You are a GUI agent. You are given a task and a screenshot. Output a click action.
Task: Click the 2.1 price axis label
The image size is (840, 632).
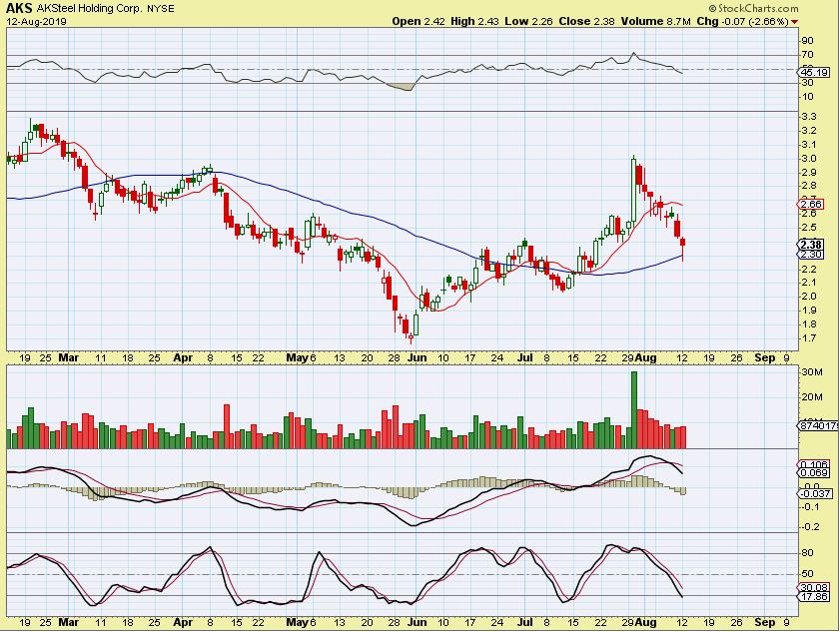pos(809,283)
